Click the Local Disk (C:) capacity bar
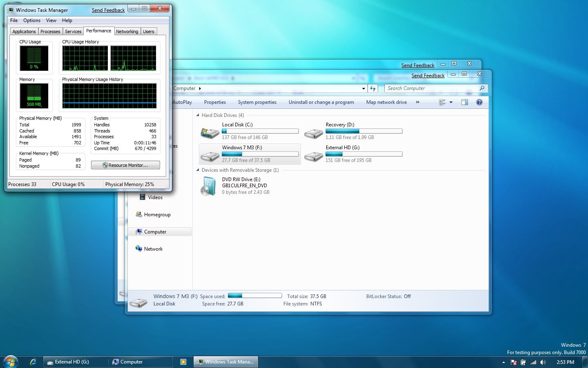Screen dimensions: 588x368 pyautogui.click(x=260, y=131)
